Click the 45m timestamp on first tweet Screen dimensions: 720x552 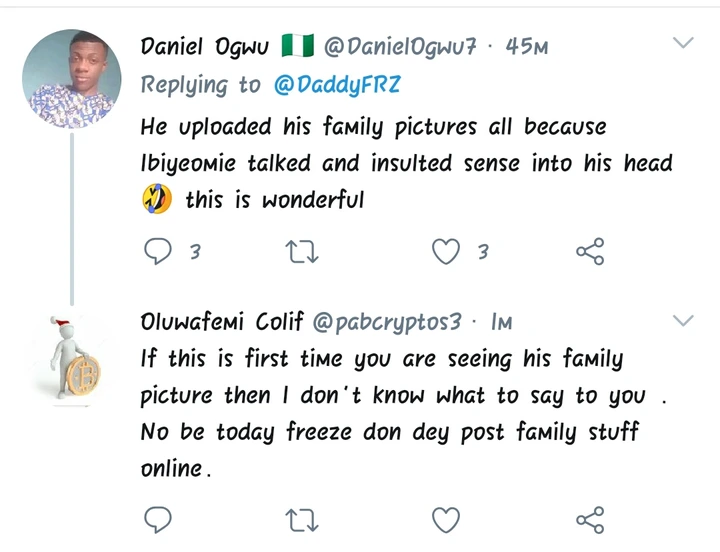pos(526,46)
